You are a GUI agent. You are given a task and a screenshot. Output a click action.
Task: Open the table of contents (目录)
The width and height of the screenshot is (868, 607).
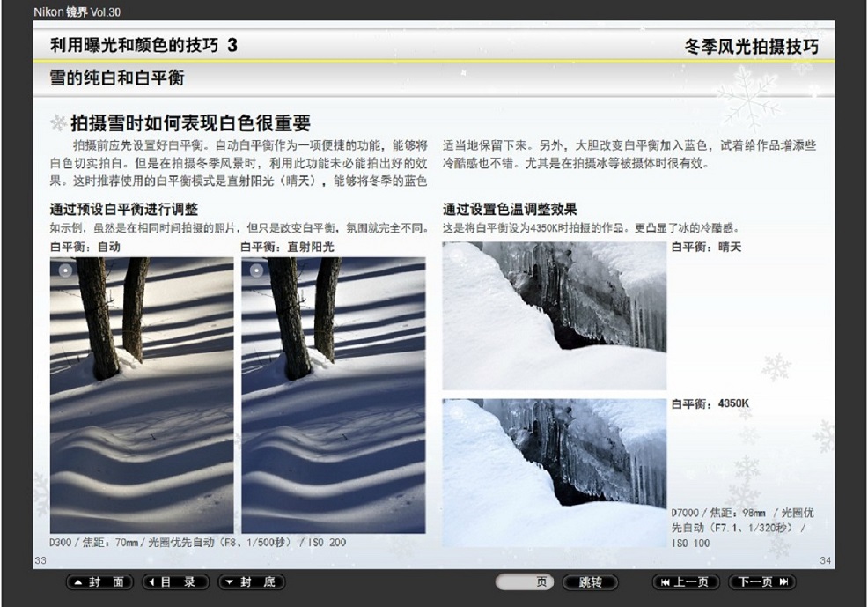[x=175, y=582]
